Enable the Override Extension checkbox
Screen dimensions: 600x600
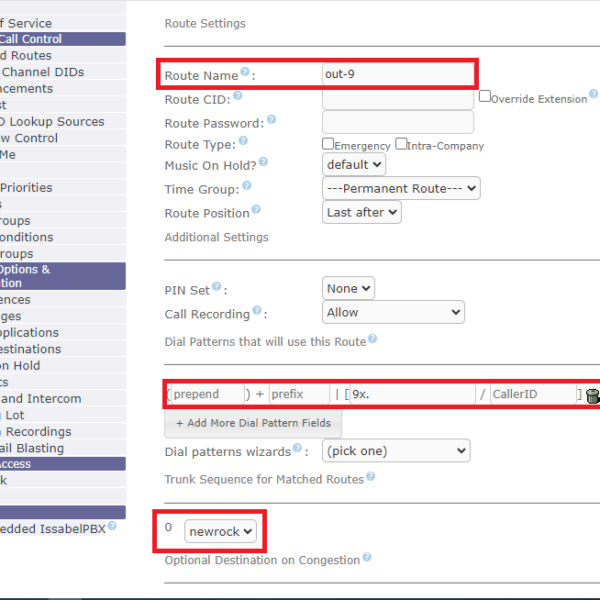click(485, 98)
